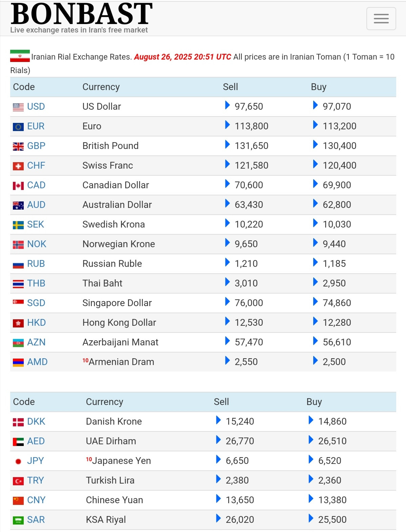Viewport: 406px width, 532px height.
Task: Click the Singapore flag beside SGD
Action: 18,302
